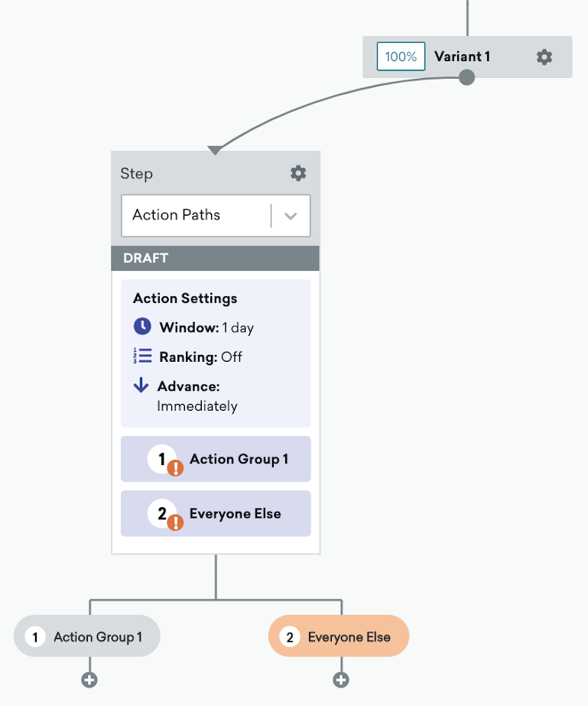Add step below Action Group 1 path
This screenshot has width=588, height=706.
tap(89, 680)
